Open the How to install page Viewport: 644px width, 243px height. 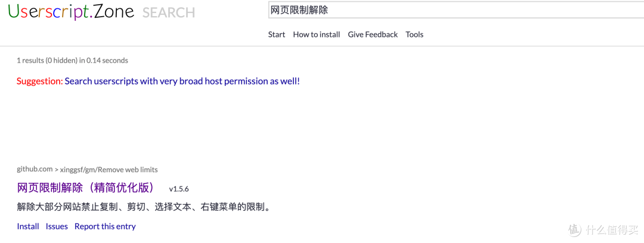pyautogui.click(x=316, y=35)
